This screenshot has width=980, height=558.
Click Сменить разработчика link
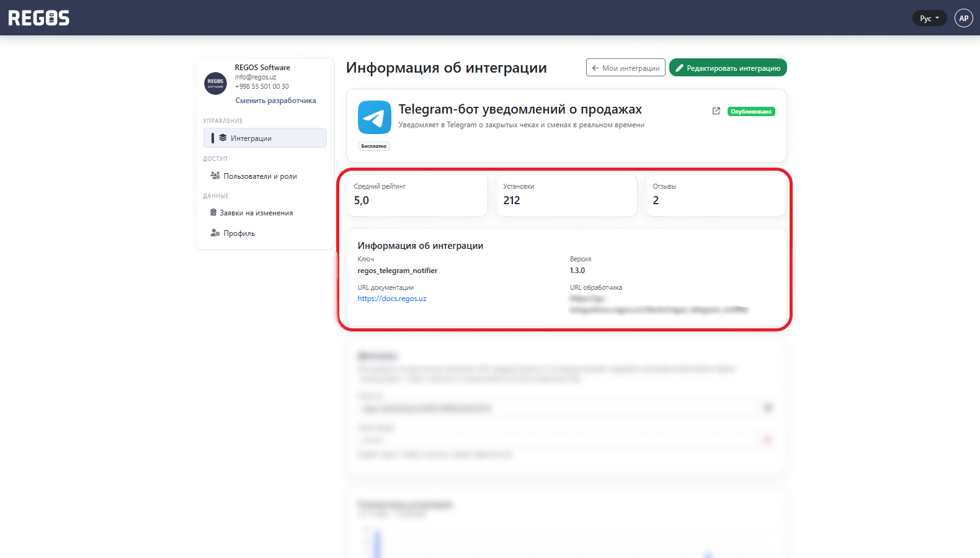point(275,101)
